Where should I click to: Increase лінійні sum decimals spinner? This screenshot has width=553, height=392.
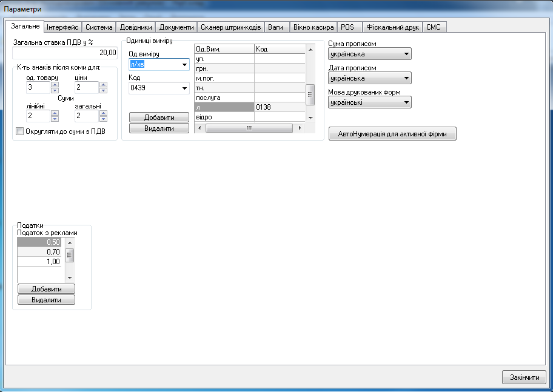[x=55, y=113]
